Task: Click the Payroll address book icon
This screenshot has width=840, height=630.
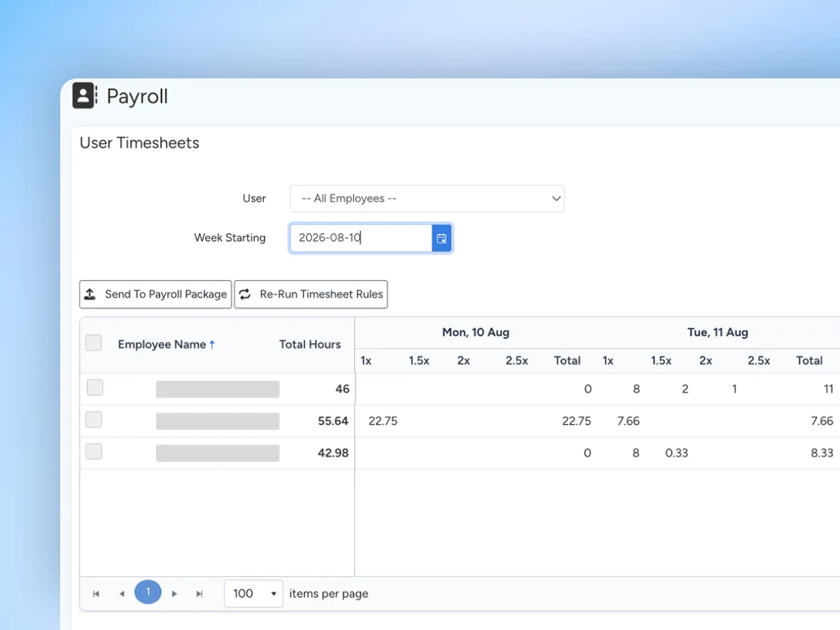Action: point(85,96)
